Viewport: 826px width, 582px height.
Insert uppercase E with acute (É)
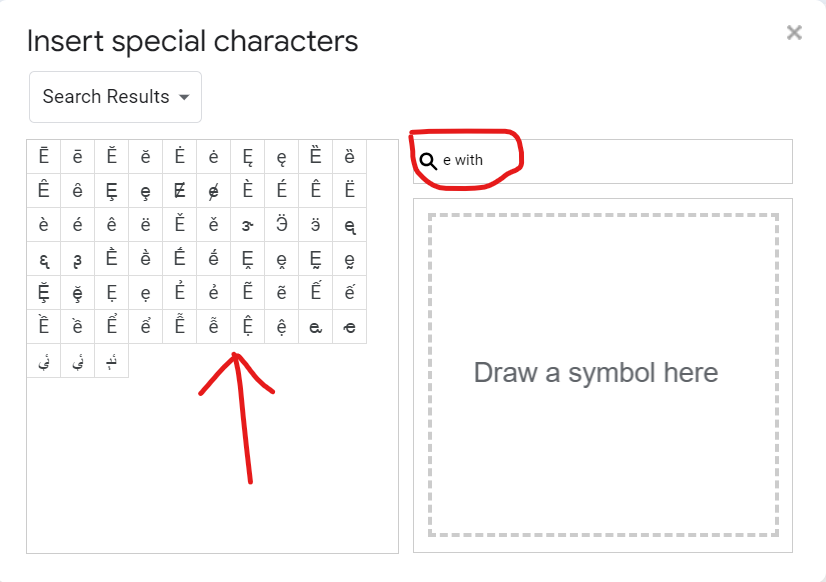(x=282, y=190)
